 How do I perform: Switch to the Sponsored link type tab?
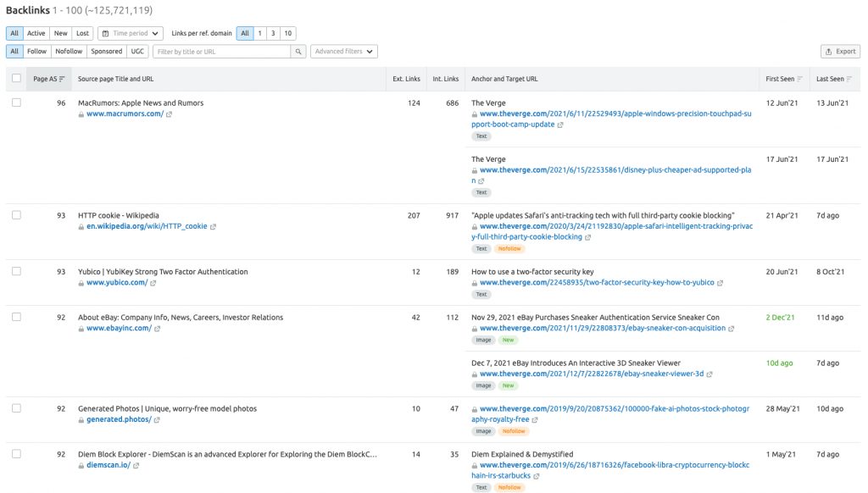(106, 52)
